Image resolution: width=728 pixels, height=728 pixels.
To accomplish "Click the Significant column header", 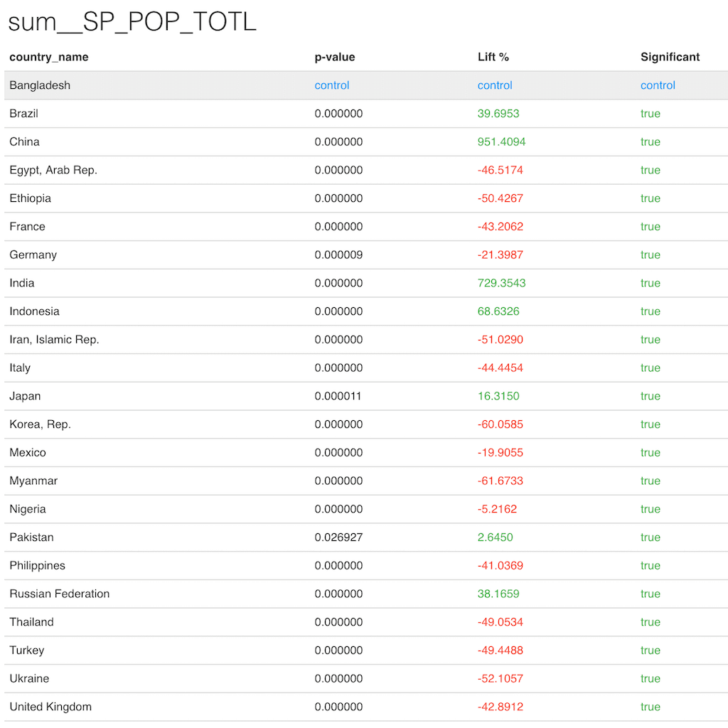I will click(670, 57).
